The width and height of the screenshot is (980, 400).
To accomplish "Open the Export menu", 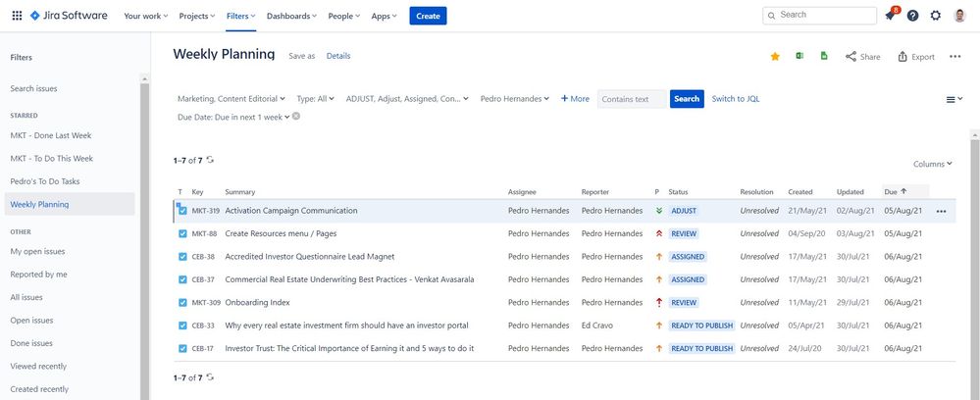I will 916,57.
